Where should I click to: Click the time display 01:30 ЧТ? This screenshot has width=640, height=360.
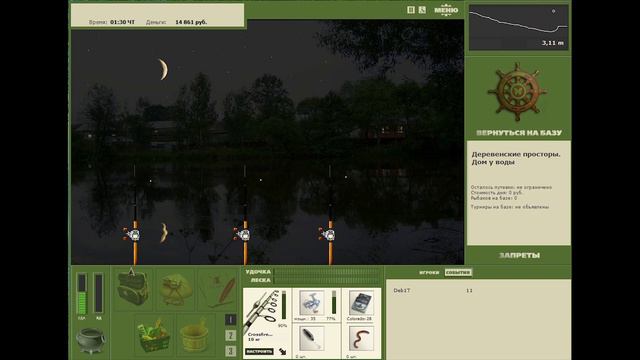(122, 22)
